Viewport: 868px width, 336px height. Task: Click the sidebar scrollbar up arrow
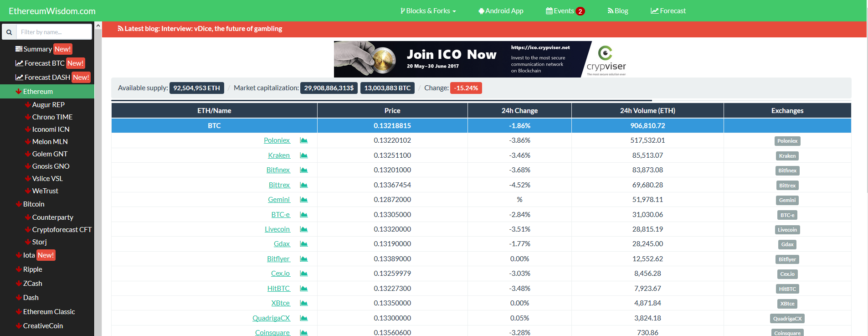click(98, 26)
